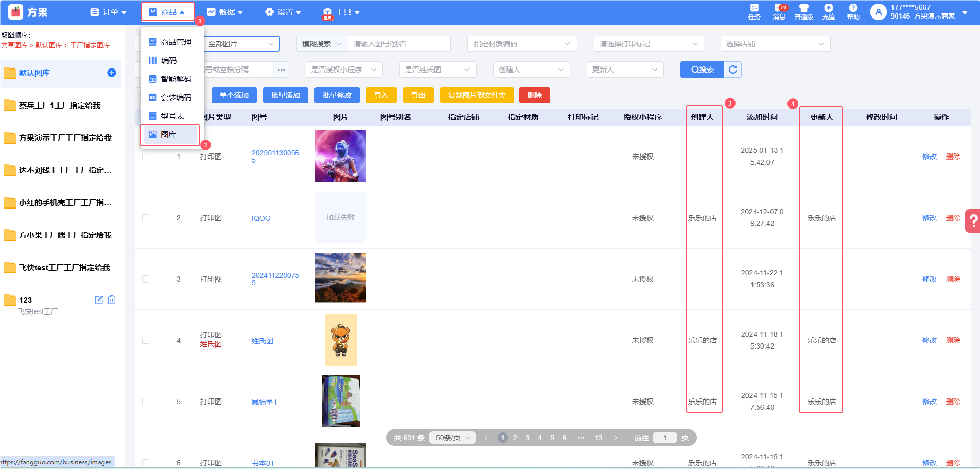Click the 任务 icon in top bar
The width and height of the screenshot is (980, 469).
coord(754,11)
